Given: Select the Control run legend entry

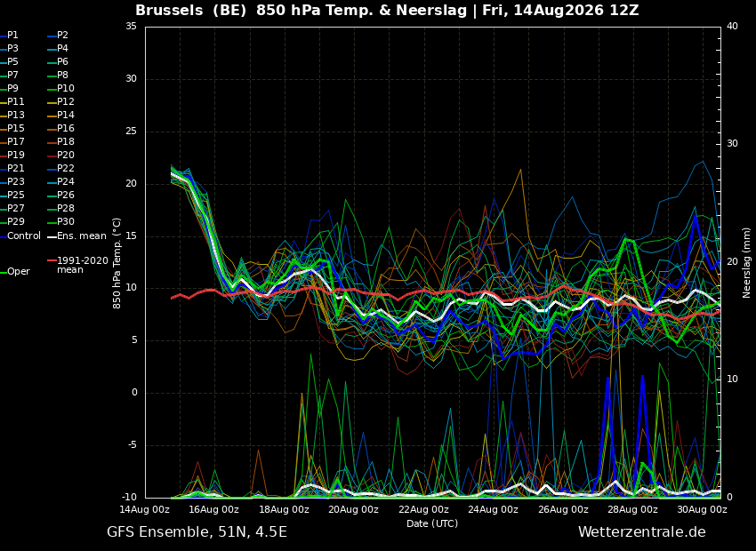Looking at the screenshot, I should pos(20,236).
